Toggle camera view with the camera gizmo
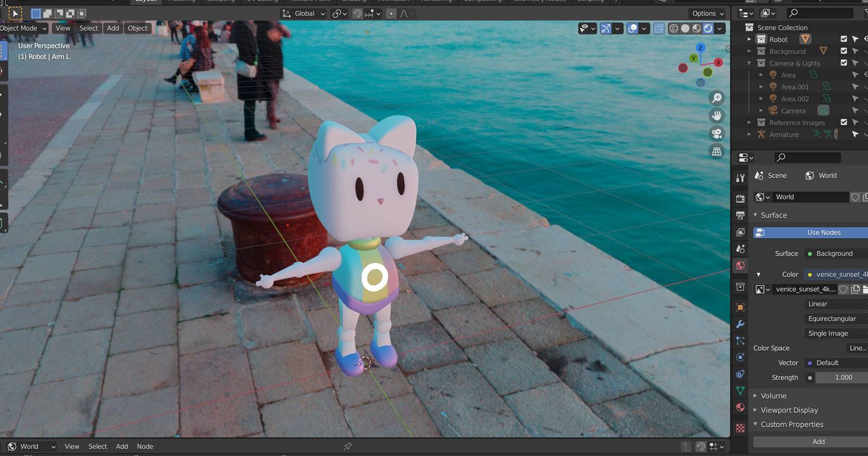The height and width of the screenshot is (456, 868). (x=717, y=134)
